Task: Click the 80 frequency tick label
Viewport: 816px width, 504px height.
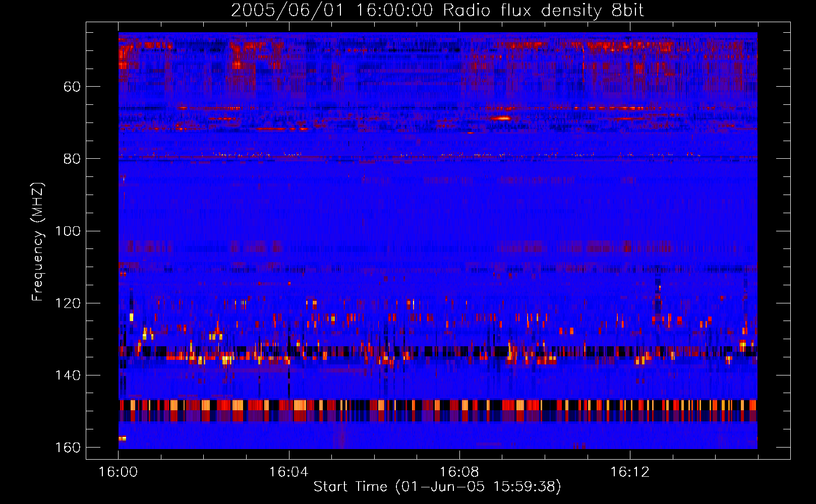Action: click(x=72, y=159)
